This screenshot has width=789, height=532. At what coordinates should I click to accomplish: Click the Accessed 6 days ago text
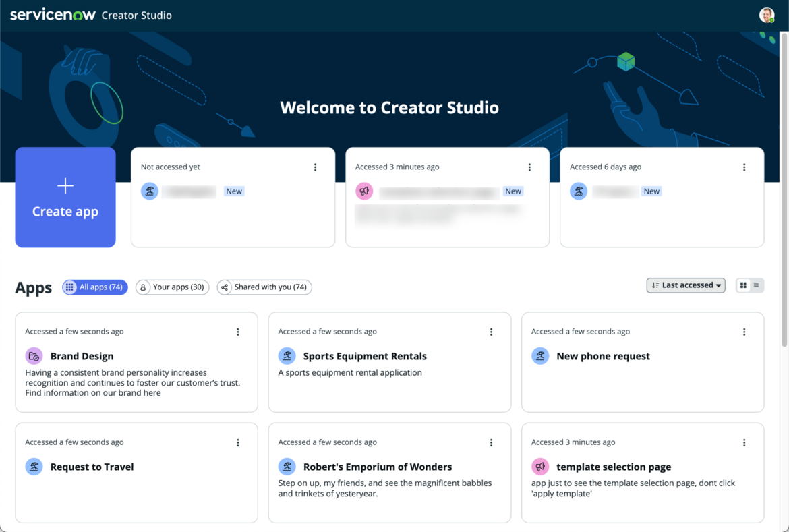coord(606,167)
